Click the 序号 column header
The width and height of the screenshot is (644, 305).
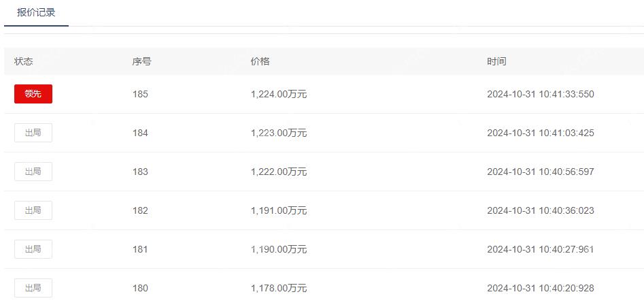(141, 62)
